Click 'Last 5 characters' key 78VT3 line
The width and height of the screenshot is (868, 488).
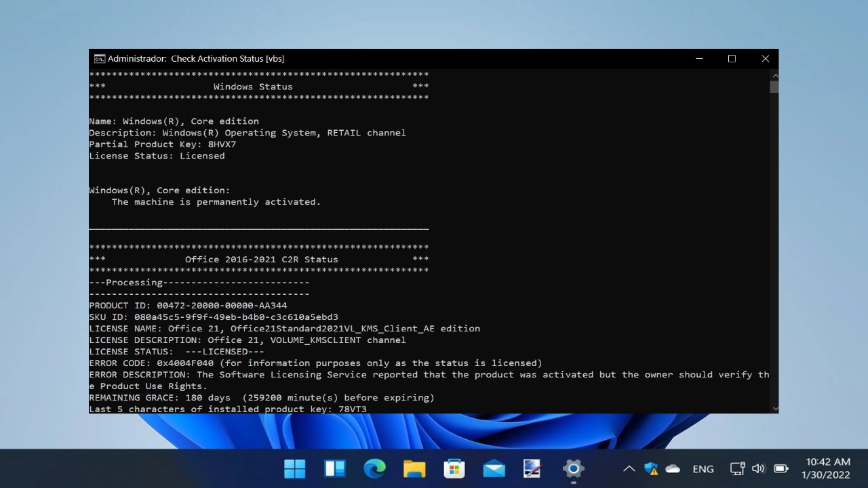[228, 409]
